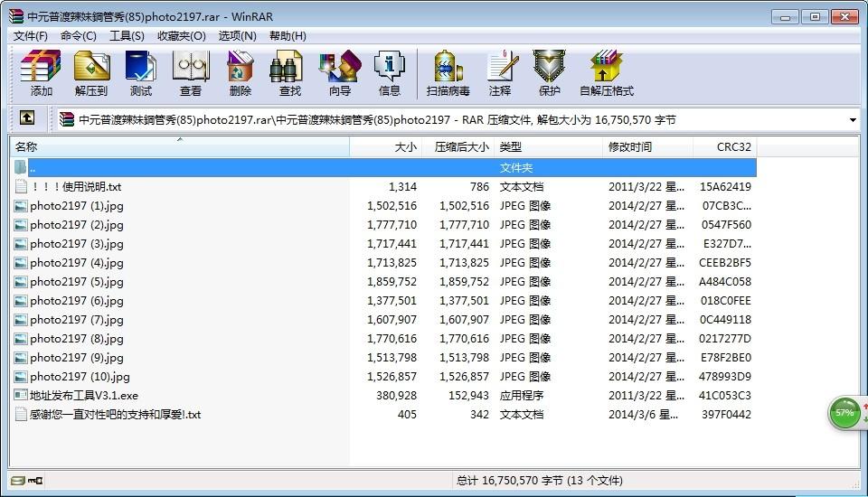This screenshot has height=497, width=868.
Task: Select 地址发布工具V3.1.exe file entry
Action: pyautogui.click(x=83, y=396)
